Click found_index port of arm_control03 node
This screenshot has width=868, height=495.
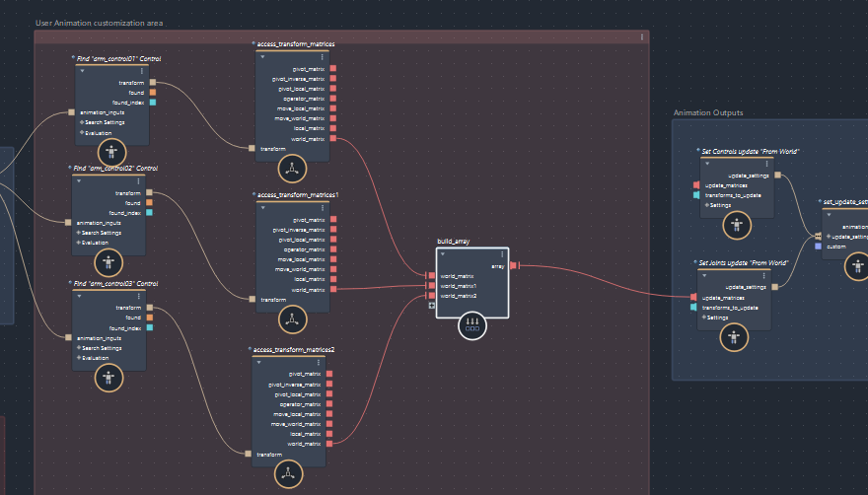click(150, 327)
